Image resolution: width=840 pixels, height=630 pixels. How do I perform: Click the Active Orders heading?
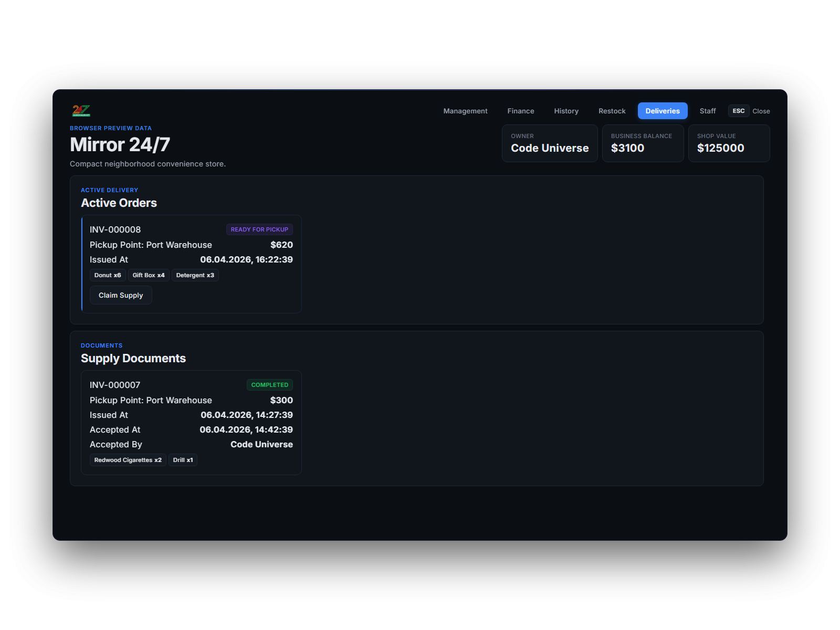coord(119,203)
